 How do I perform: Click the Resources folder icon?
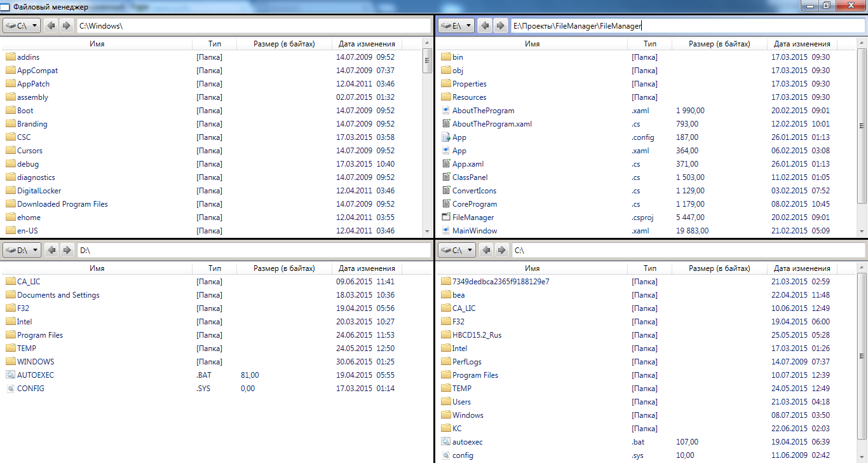445,97
